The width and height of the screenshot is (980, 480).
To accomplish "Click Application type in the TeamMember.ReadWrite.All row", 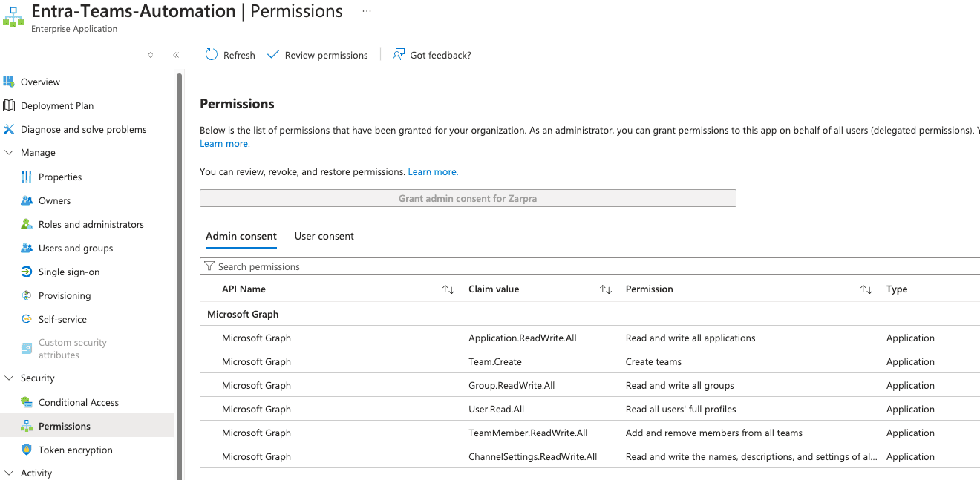I will [x=910, y=433].
